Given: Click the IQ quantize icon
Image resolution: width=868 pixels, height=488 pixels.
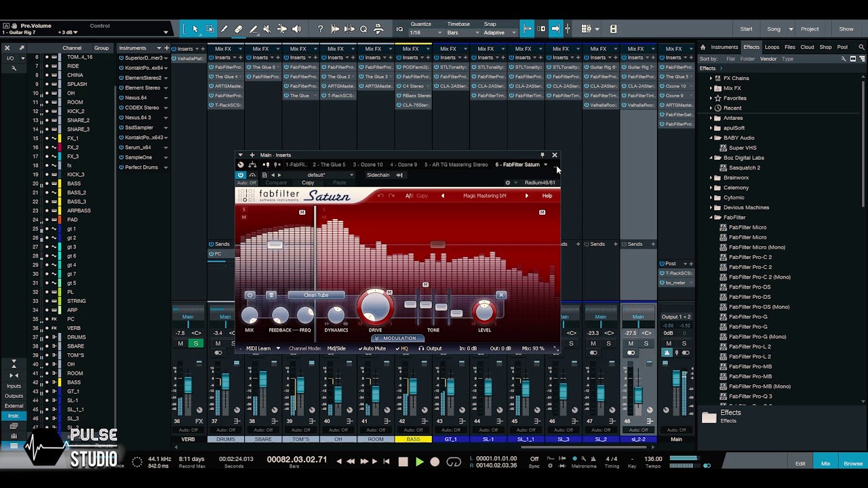Looking at the screenshot, I should coord(399,29).
